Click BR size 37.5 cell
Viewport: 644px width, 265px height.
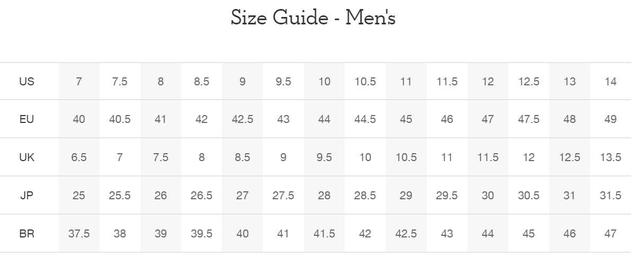(79, 233)
